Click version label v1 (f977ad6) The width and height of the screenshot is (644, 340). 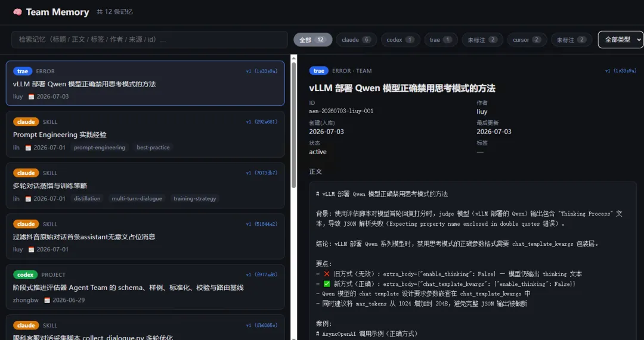262,275
